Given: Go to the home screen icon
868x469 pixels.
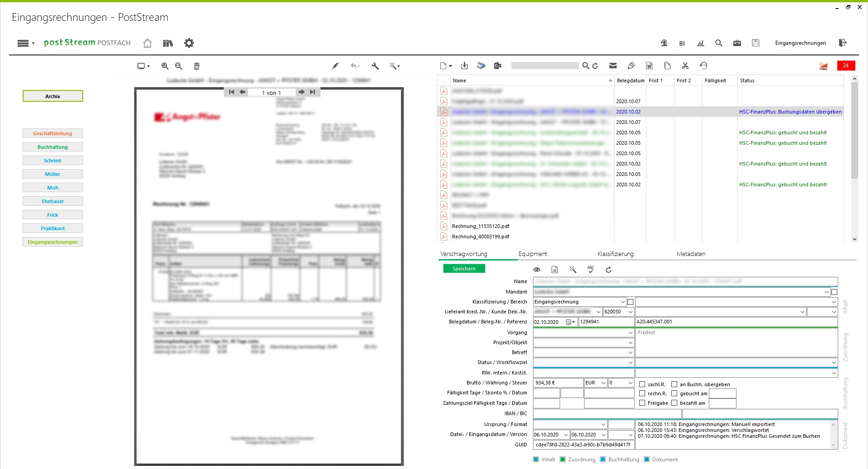Looking at the screenshot, I should [x=147, y=43].
